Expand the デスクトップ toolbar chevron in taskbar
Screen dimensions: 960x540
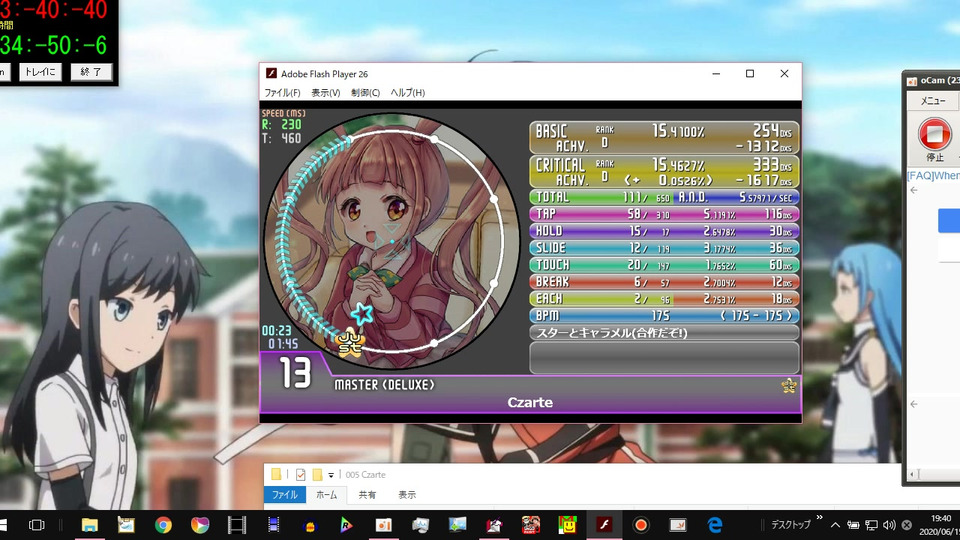click(x=819, y=519)
